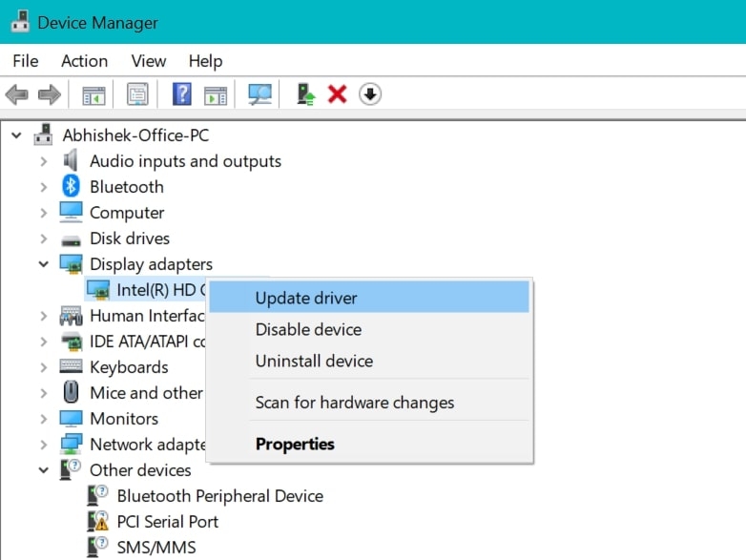Click the Human Interface Devices icon
The width and height of the screenshot is (746, 560).
[71, 316]
